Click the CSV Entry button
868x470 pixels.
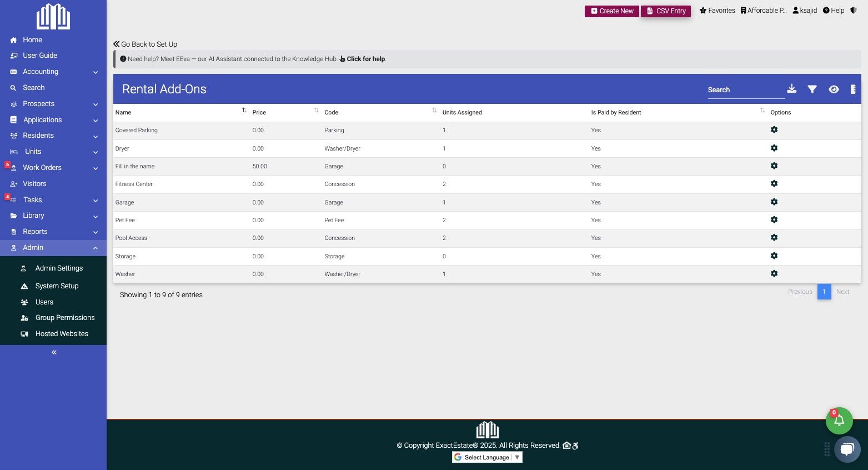(x=666, y=11)
